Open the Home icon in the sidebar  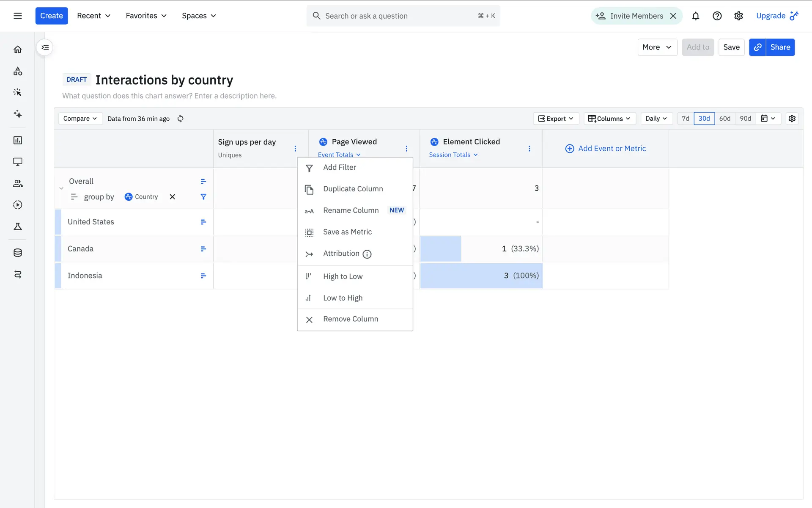(18, 50)
